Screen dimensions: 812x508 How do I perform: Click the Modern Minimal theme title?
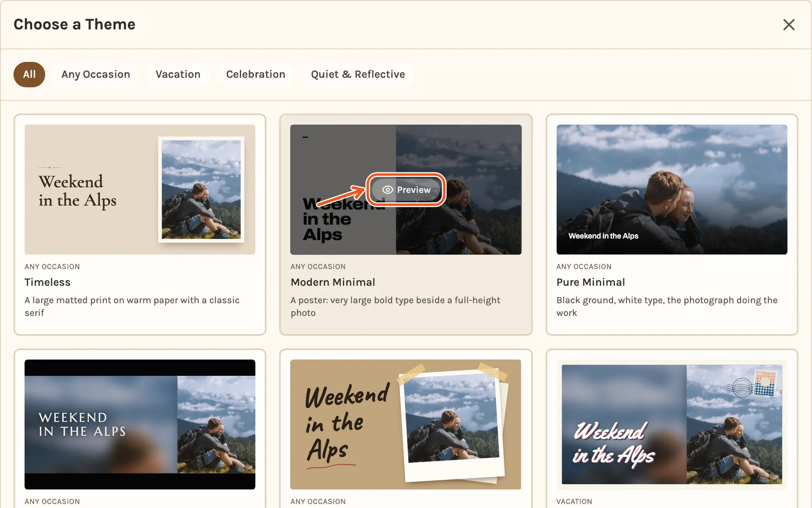[x=333, y=282]
